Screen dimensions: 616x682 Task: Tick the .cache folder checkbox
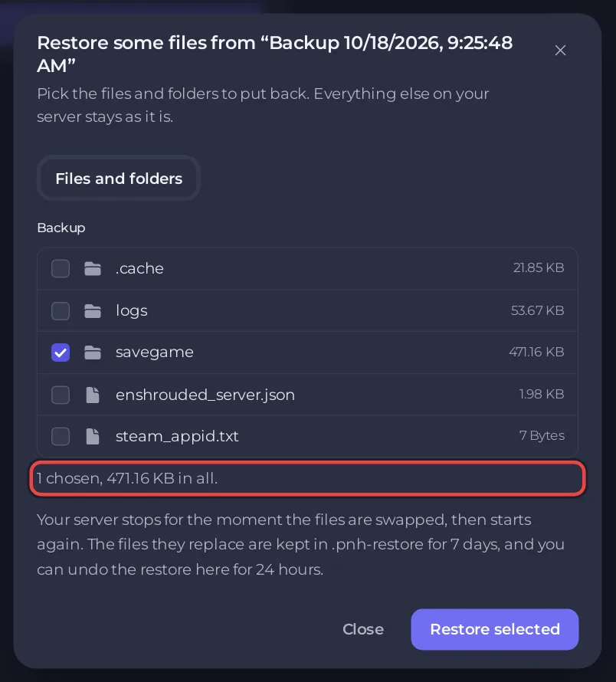[61, 268]
